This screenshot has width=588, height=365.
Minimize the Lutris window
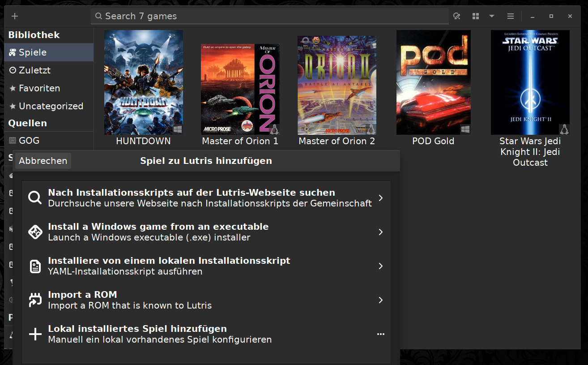coord(533,16)
